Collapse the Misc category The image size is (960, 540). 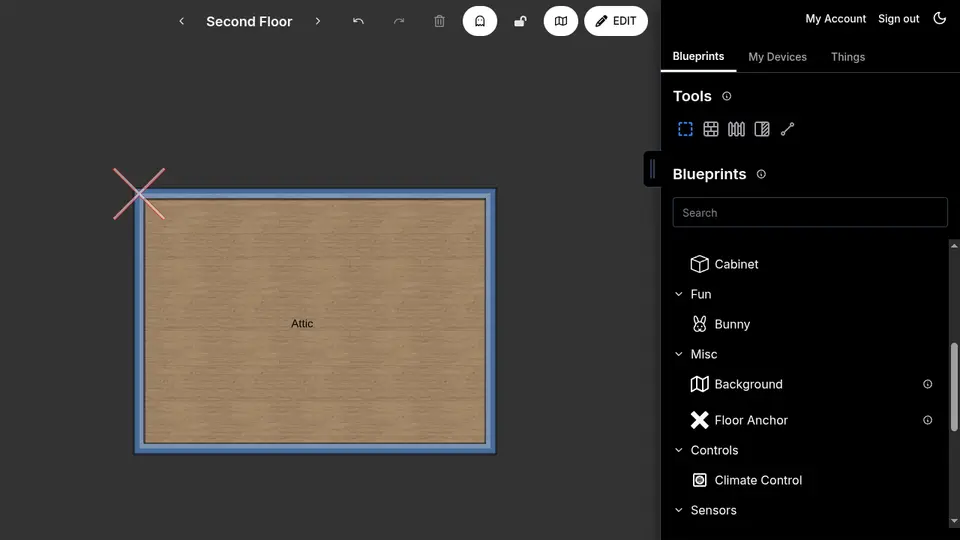[x=678, y=354]
